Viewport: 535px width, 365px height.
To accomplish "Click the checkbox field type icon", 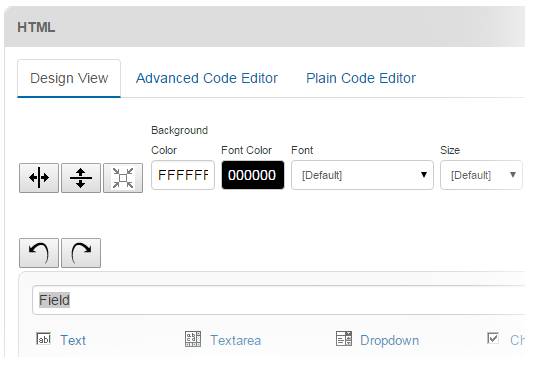I will pyautogui.click(x=493, y=338).
